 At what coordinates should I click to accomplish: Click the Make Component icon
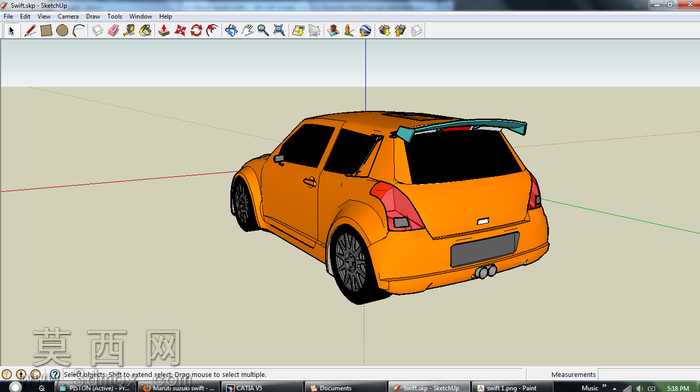click(97, 30)
